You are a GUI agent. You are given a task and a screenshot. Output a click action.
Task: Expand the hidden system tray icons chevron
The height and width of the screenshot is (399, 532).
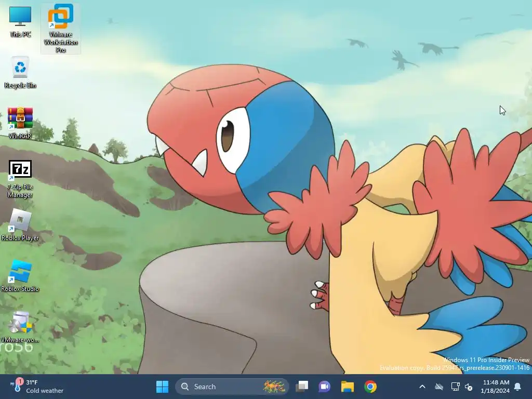click(422, 387)
